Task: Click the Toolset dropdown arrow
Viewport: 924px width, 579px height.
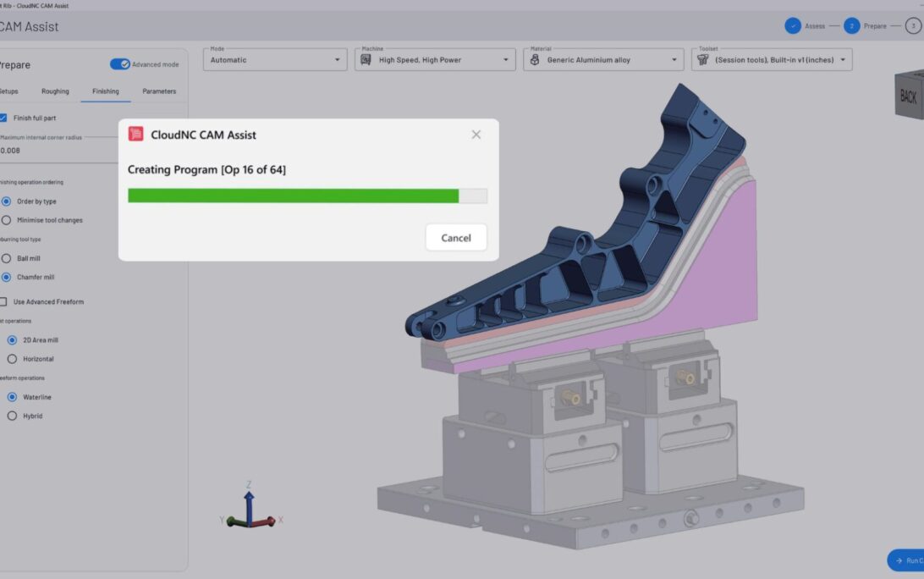Action: tap(843, 59)
